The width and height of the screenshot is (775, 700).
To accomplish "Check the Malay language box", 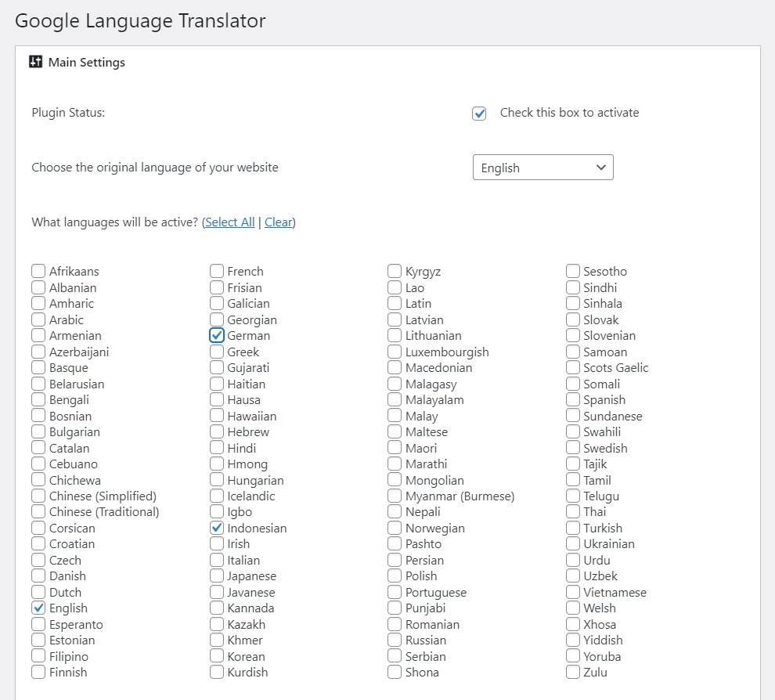I will tap(395, 416).
